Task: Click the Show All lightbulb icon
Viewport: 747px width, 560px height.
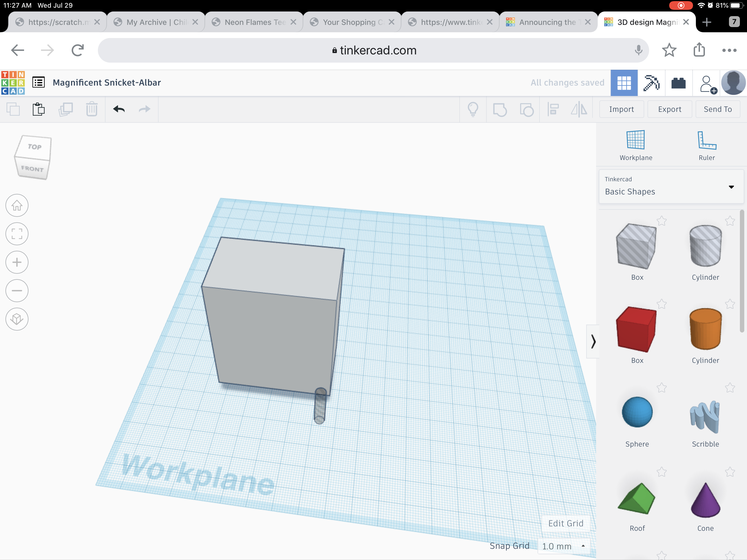Action: [473, 109]
